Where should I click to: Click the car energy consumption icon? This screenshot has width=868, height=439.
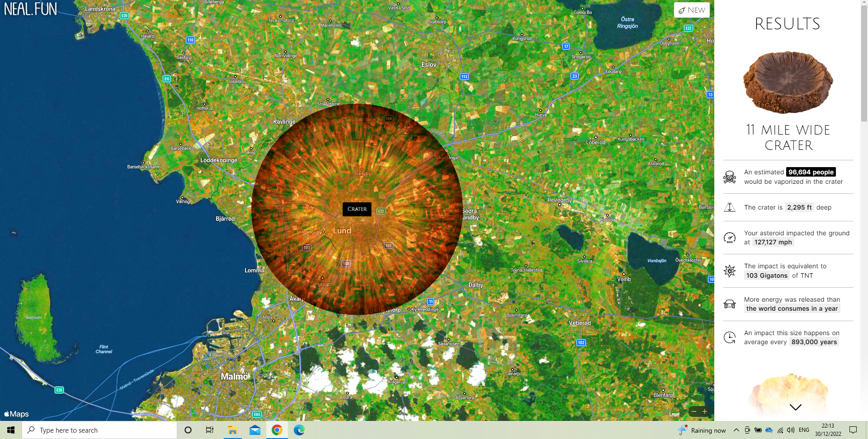click(730, 304)
